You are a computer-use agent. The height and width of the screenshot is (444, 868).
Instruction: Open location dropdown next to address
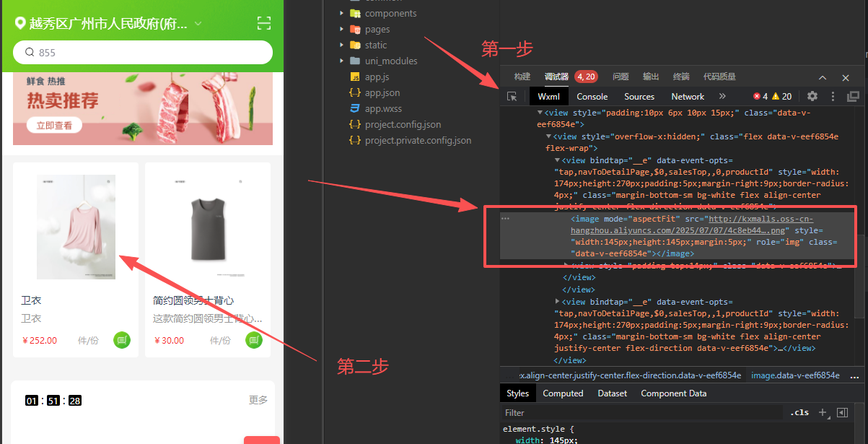[198, 24]
